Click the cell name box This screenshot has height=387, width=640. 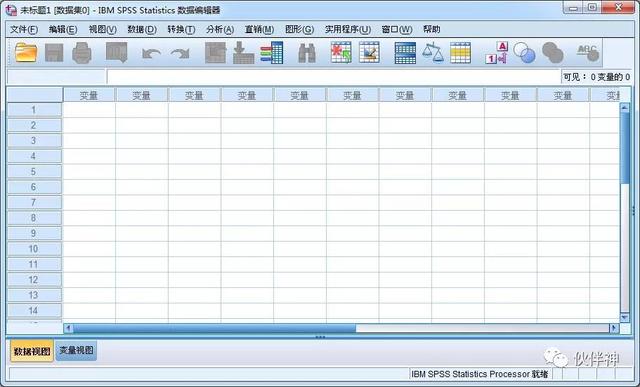tap(56, 77)
